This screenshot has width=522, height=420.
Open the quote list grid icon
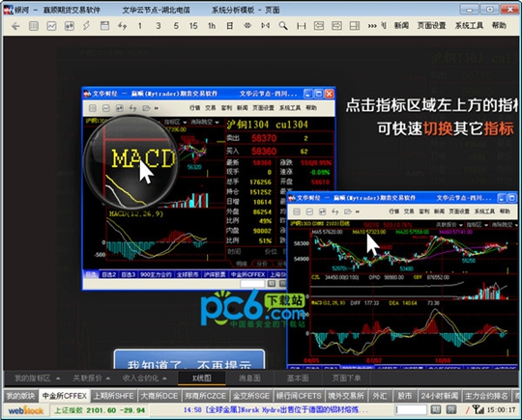point(34,26)
